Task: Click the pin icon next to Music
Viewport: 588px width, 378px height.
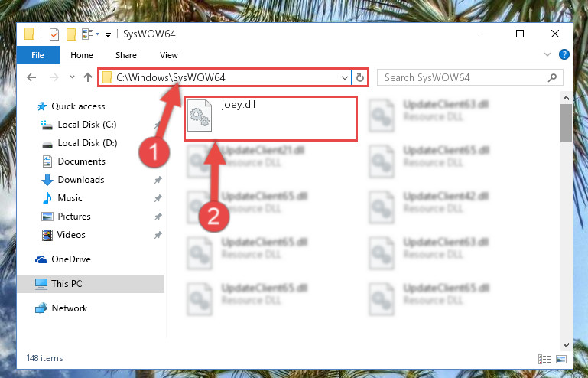Action: pos(158,198)
